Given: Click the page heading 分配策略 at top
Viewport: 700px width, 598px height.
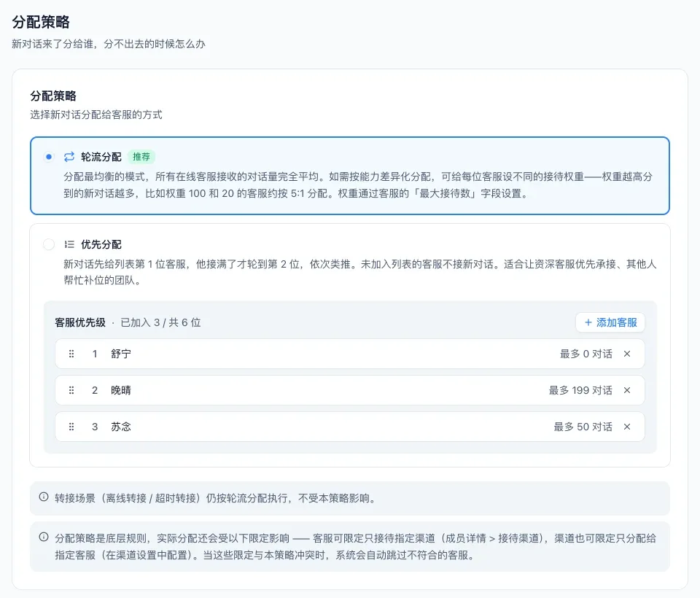Looking at the screenshot, I should coord(41,22).
